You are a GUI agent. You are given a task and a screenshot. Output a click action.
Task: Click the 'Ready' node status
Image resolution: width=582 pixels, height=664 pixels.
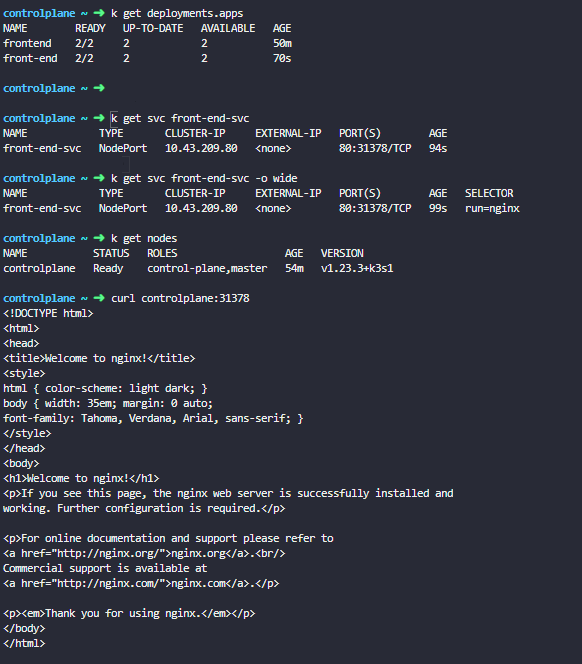tap(108, 269)
